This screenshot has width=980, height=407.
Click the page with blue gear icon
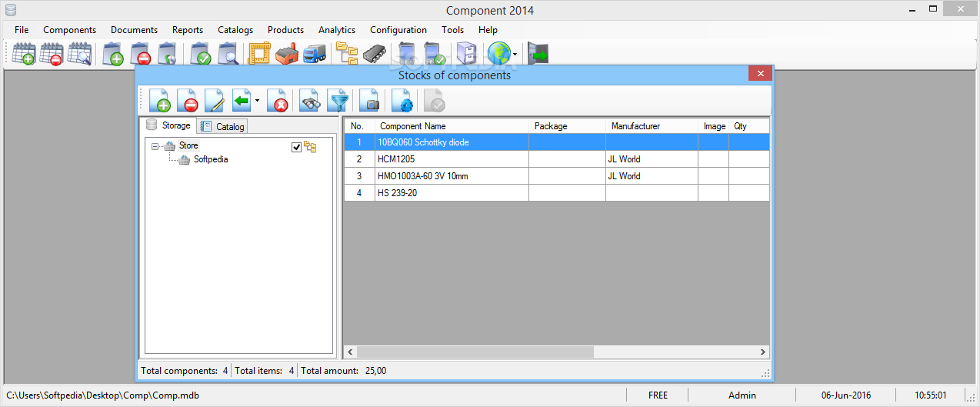402,101
